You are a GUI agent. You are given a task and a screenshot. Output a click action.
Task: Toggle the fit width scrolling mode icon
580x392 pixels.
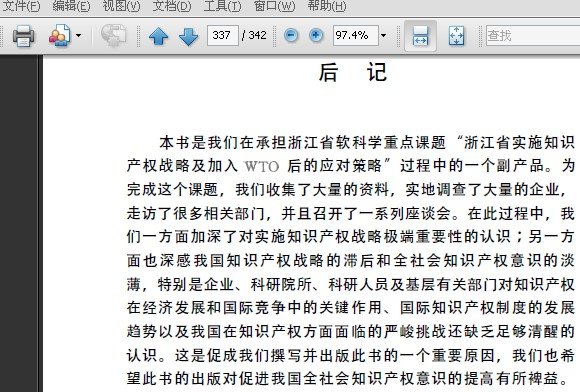tap(420, 36)
